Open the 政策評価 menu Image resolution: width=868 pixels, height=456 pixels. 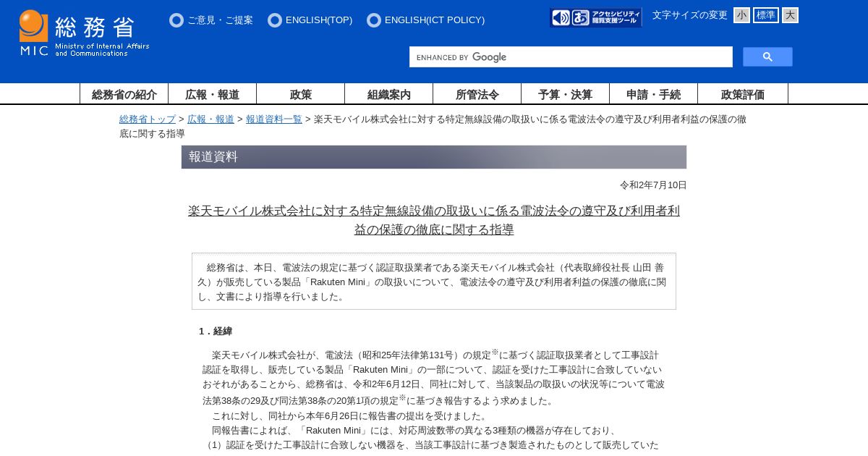click(x=743, y=94)
